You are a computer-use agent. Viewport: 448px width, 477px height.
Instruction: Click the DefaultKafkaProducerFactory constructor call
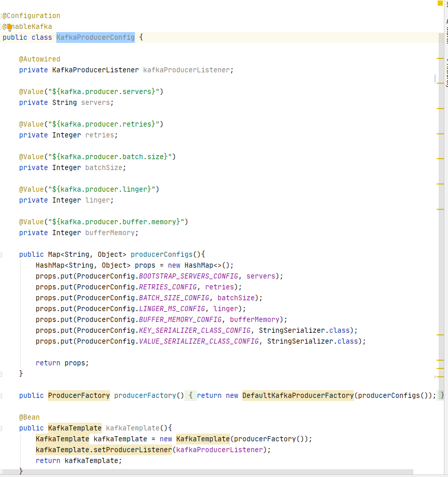pyautogui.click(x=298, y=395)
